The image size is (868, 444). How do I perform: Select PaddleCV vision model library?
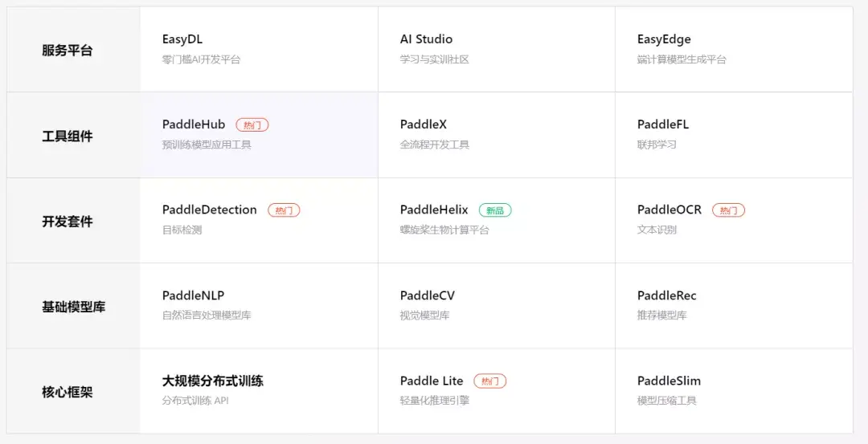tap(428, 295)
